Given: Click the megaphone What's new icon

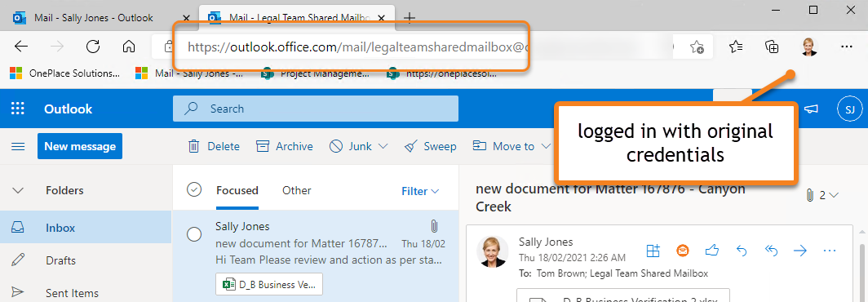Looking at the screenshot, I should pyautogui.click(x=810, y=109).
